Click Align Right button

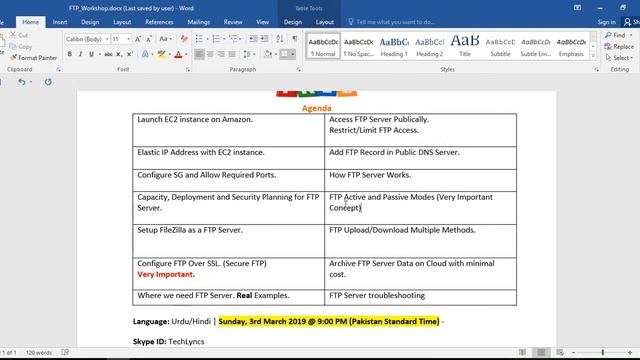coord(221,54)
